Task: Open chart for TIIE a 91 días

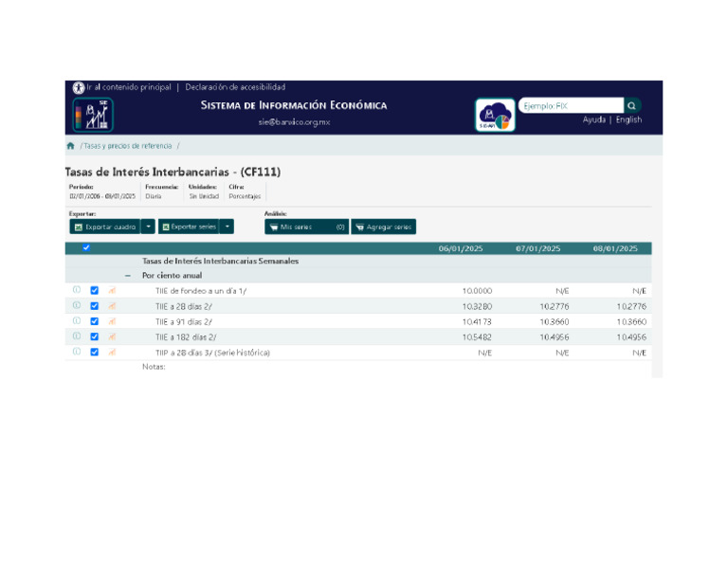Action: pos(112,321)
